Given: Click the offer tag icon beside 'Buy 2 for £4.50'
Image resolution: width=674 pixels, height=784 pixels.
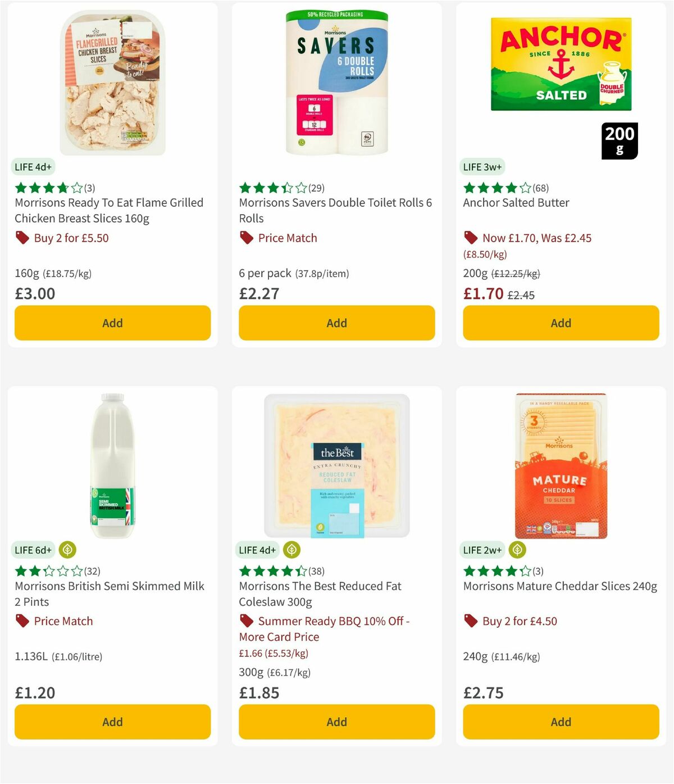Looking at the screenshot, I should coord(471,621).
